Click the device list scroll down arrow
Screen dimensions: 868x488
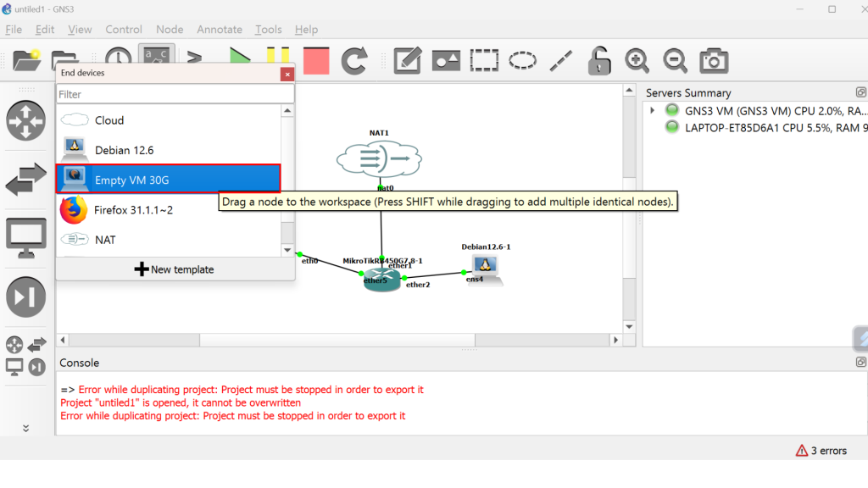[287, 251]
